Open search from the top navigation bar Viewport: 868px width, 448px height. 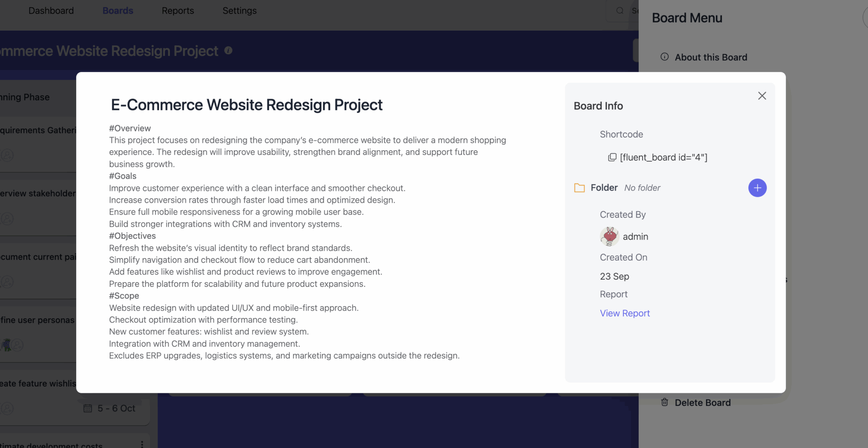click(620, 10)
